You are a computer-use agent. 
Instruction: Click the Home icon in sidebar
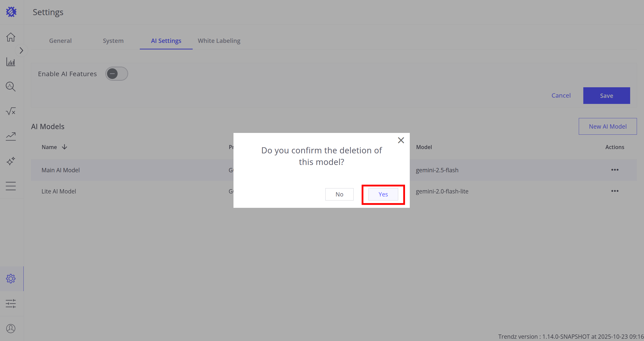(x=11, y=37)
